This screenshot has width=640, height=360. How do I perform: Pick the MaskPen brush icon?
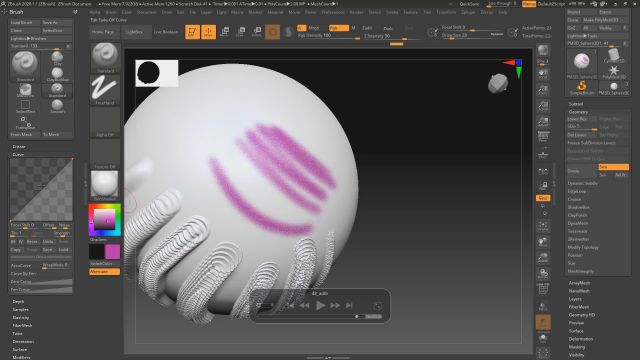(x=25, y=90)
